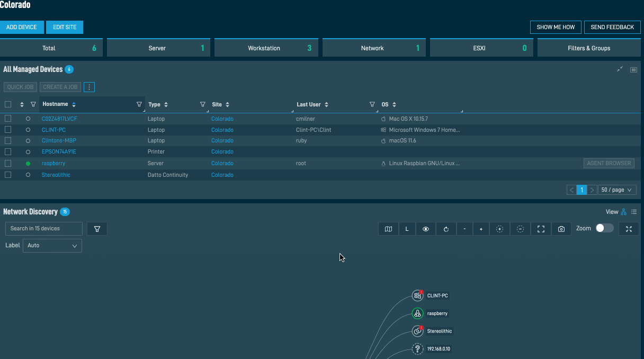Go to next page arrow in pagination
Screen dimensions: 644x359
click(x=592, y=190)
